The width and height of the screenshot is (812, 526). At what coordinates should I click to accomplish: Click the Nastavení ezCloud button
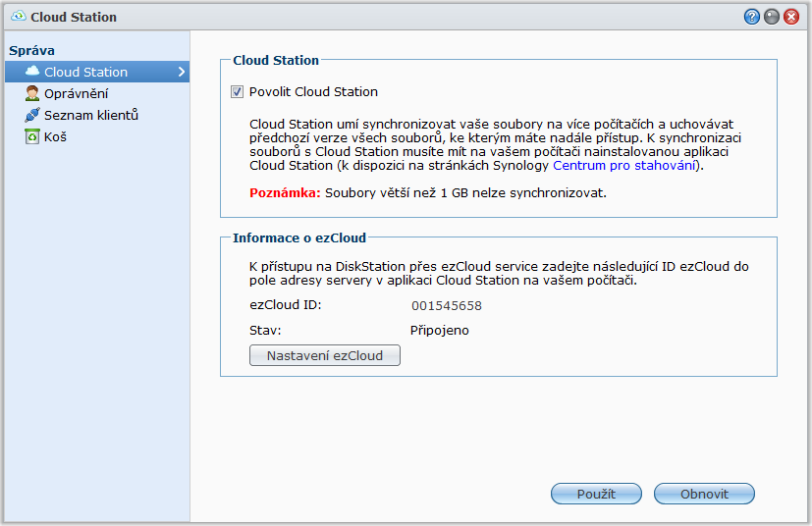tap(325, 355)
